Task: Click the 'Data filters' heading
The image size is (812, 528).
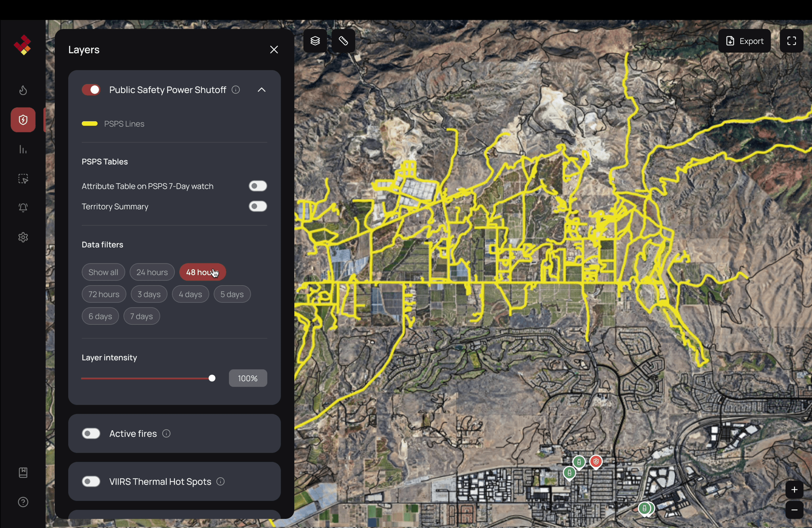Action: [x=102, y=245]
